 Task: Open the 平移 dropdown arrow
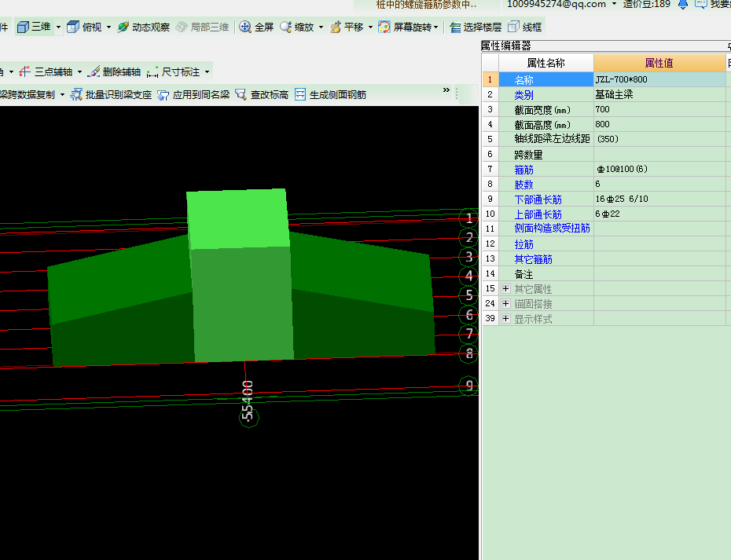tap(370, 27)
